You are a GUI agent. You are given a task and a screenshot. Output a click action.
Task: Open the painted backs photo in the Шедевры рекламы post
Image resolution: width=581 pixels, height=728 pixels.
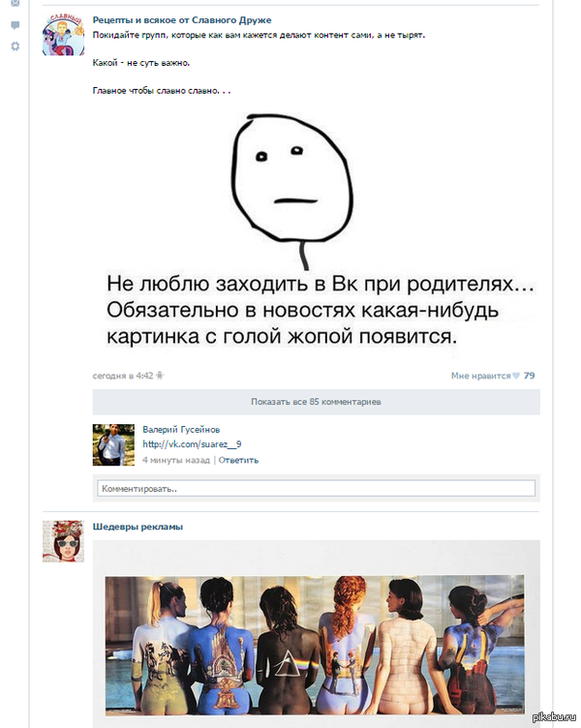click(315, 646)
